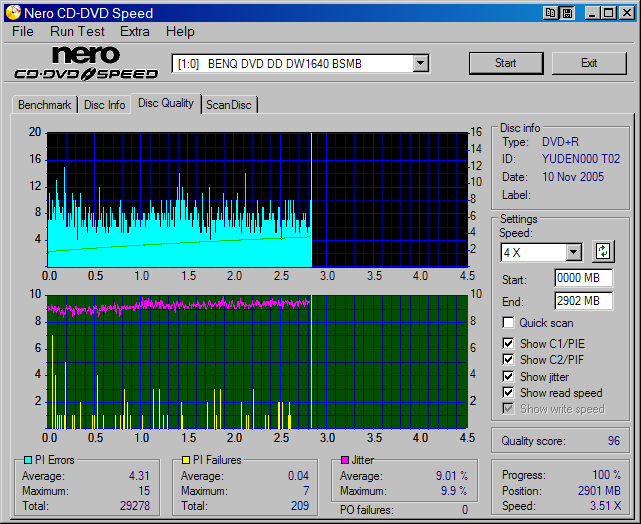This screenshot has height=524, width=641.
Task: Click the save floppy disk icon in title bar
Action: [567, 13]
